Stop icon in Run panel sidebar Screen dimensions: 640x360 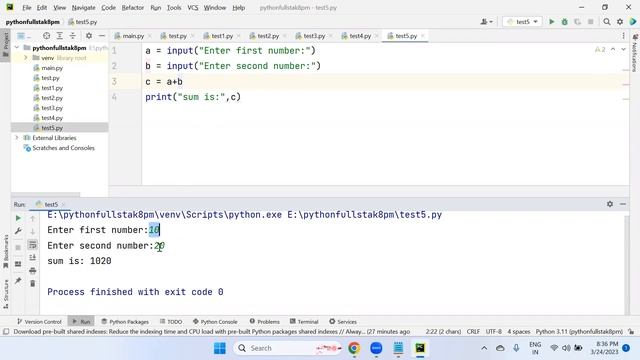(18, 247)
